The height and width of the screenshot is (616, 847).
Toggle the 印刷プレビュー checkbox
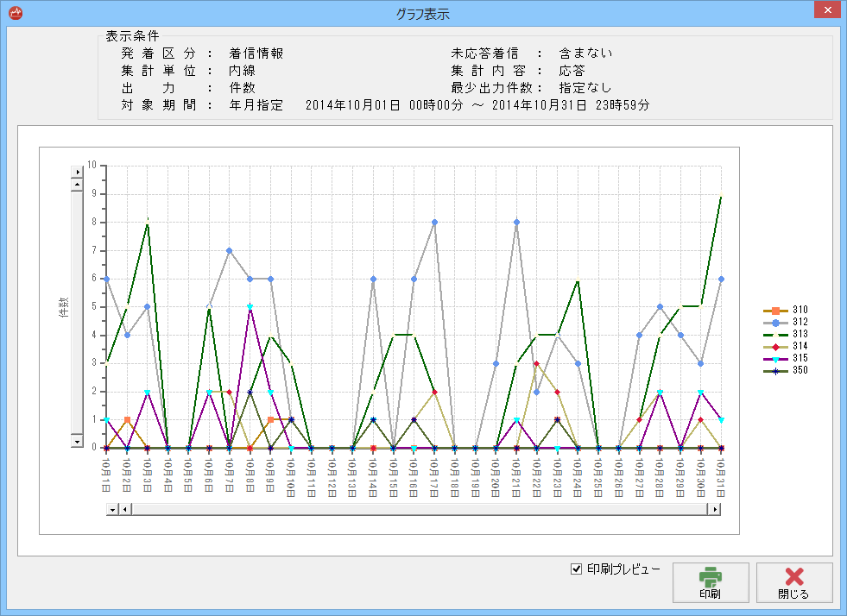coord(577,569)
